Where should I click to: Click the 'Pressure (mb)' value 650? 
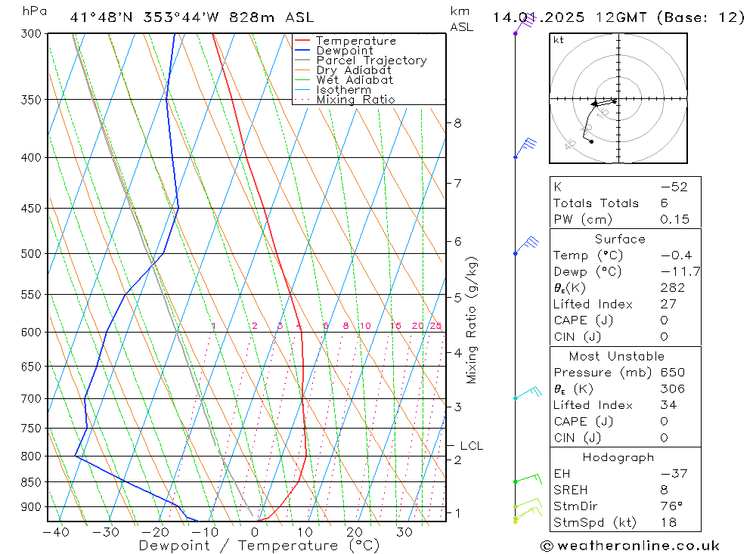pos(673,373)
